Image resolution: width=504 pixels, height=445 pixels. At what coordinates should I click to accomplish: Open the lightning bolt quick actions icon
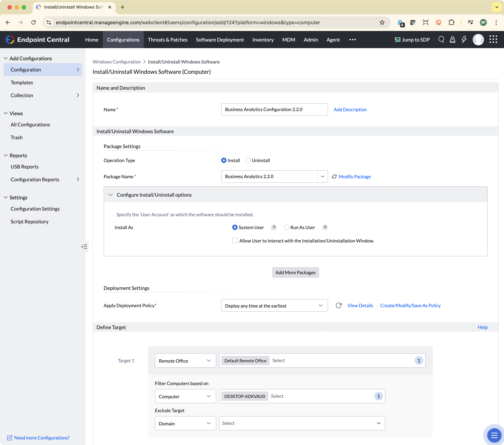pos(464,39)
